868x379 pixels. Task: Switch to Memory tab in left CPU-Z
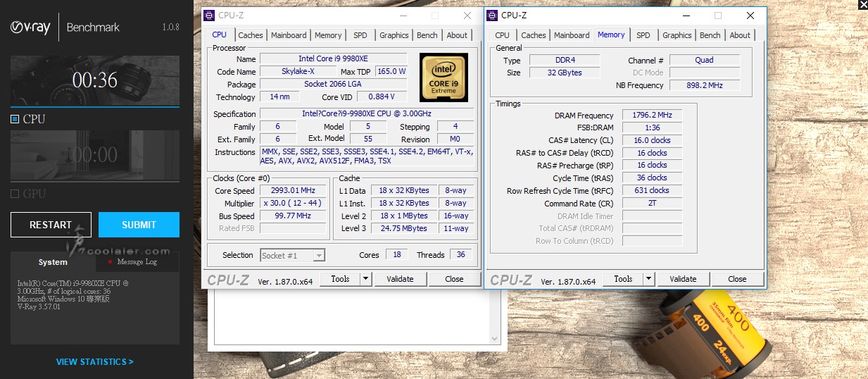click(x=328, y=35)
